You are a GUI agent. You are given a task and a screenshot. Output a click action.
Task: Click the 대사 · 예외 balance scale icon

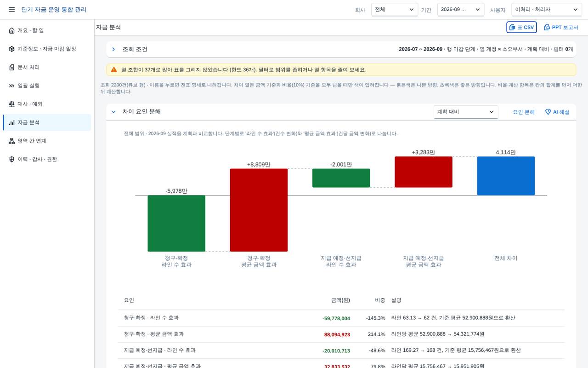pos(12,104)
